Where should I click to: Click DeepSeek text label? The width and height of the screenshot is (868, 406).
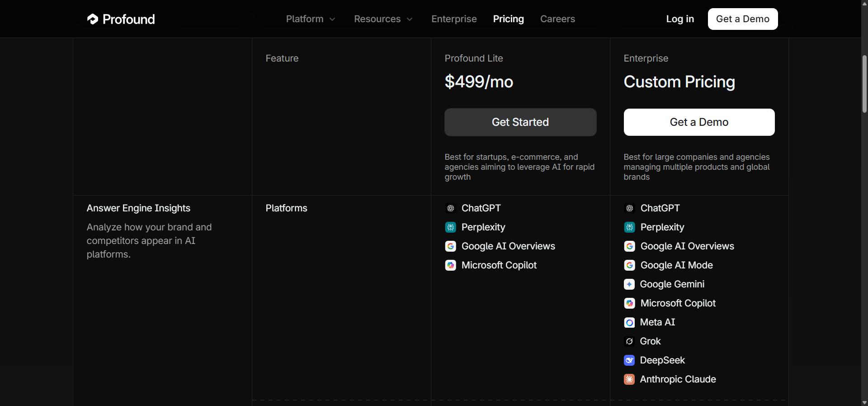(x=663, y=360)
